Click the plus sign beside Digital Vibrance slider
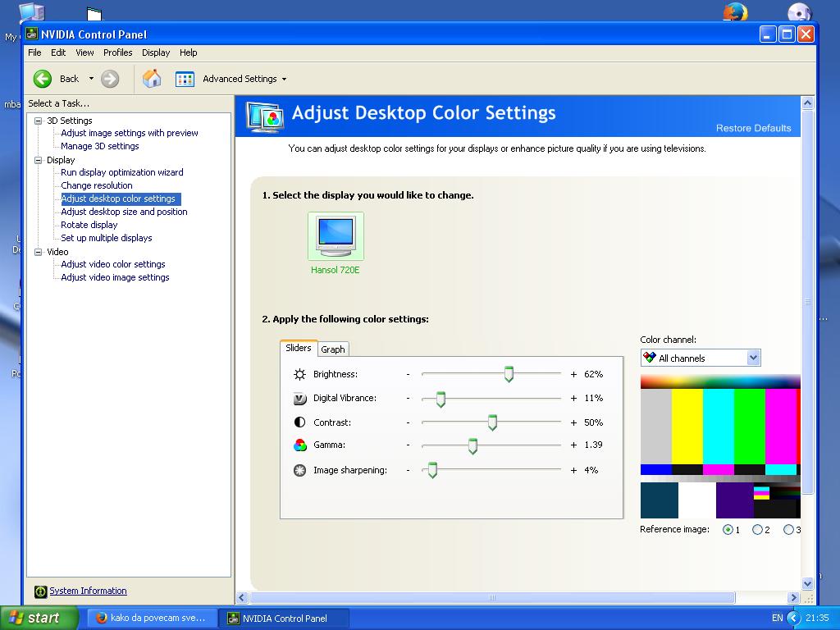Screen dimensions: 840x630 [573, 398]
